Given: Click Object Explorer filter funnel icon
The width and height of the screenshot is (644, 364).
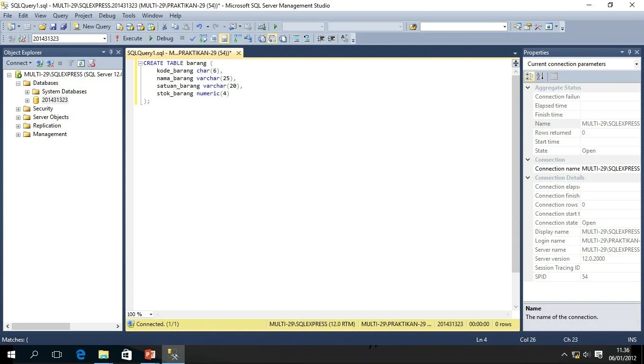Looking at the screenshot, I should [71, 63].
